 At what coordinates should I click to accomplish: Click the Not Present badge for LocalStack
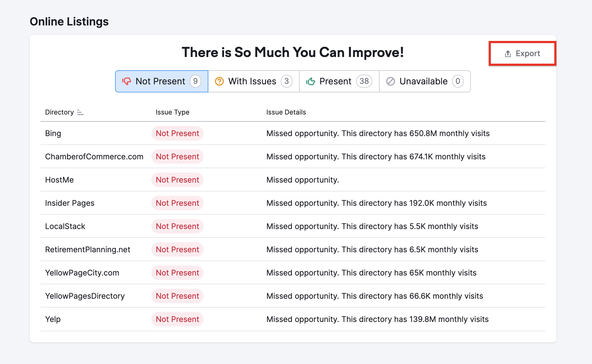[x=177, y=226]
